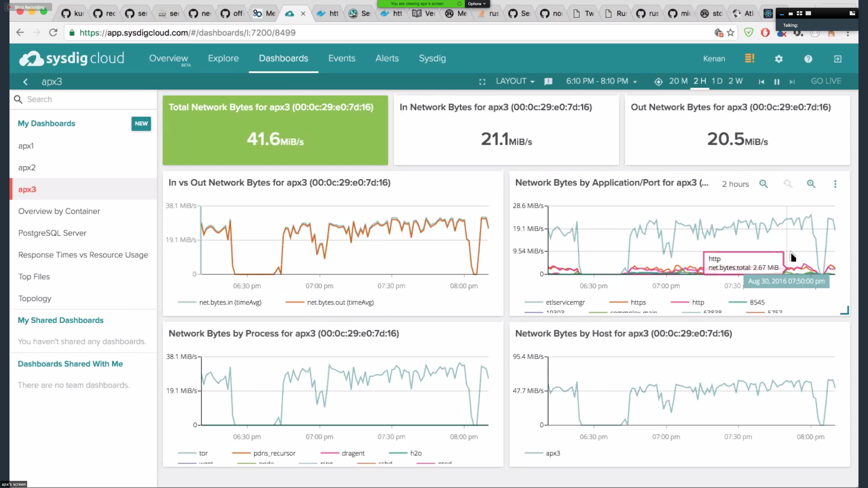Image resolution: width=868 pixels, height=488 pixels.
Task: Toggle etlservicemgr series in legend
Action: [x=554, y=302]
